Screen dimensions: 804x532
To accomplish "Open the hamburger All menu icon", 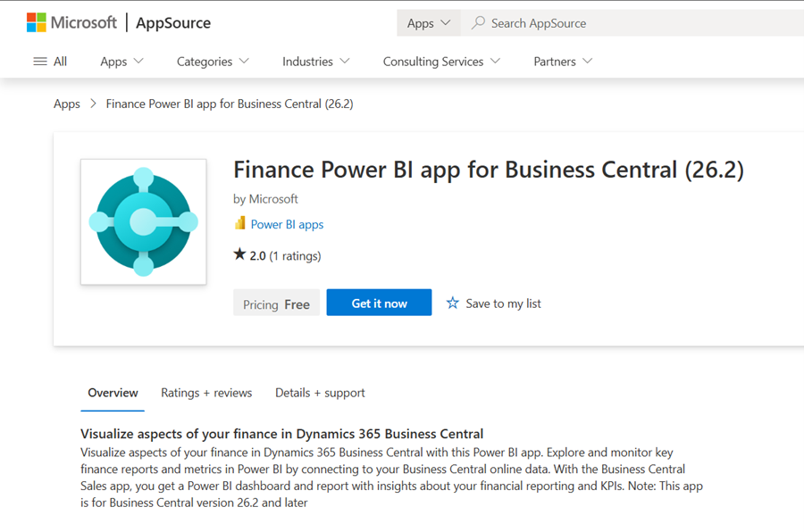I will tap(40, 62).
